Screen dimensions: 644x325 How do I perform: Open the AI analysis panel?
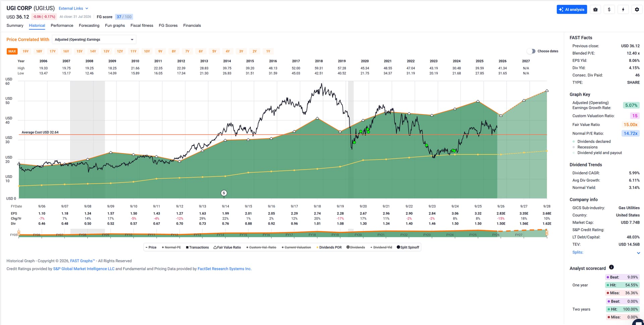[572, 9]
